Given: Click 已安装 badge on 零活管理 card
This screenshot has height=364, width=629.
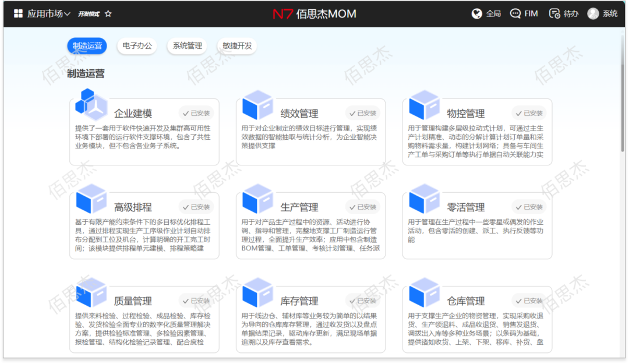Looking at the screenshot, I should click(529, 207).
